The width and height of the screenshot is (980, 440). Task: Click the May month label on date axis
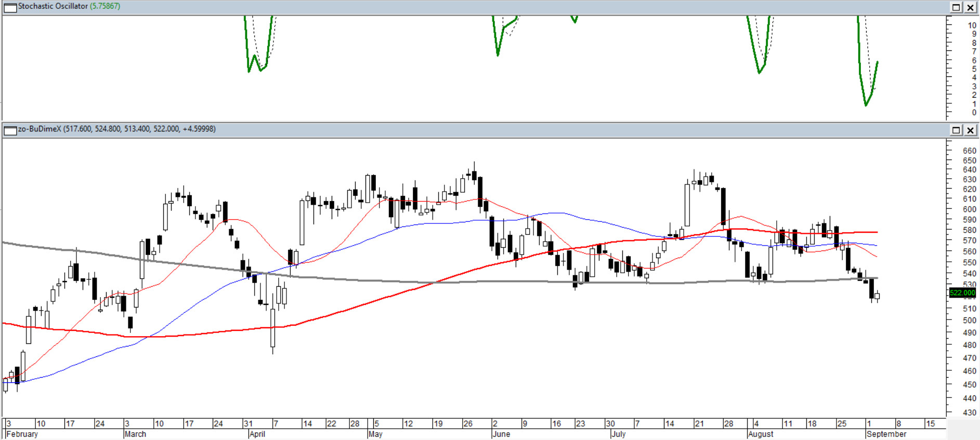(375, 434)
